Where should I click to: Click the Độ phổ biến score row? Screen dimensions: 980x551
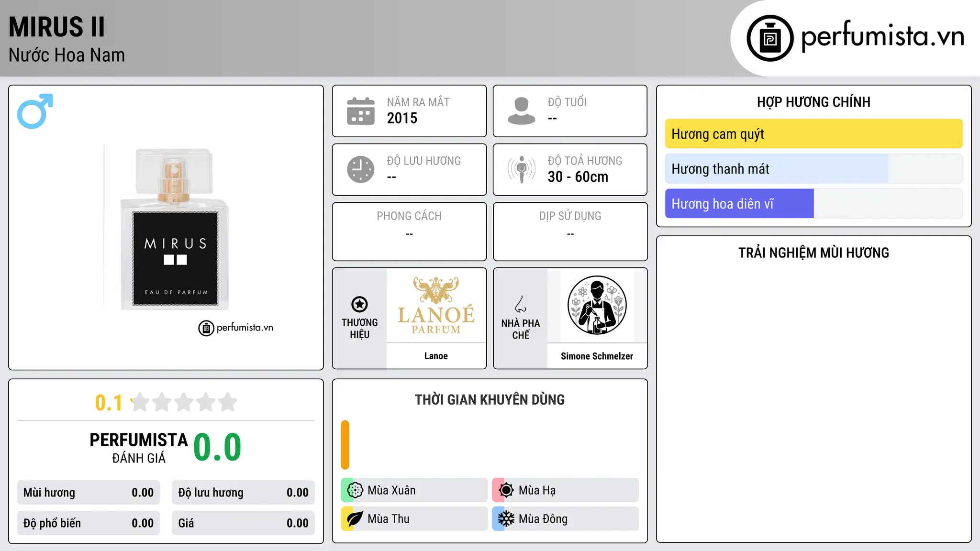point(89,523)
